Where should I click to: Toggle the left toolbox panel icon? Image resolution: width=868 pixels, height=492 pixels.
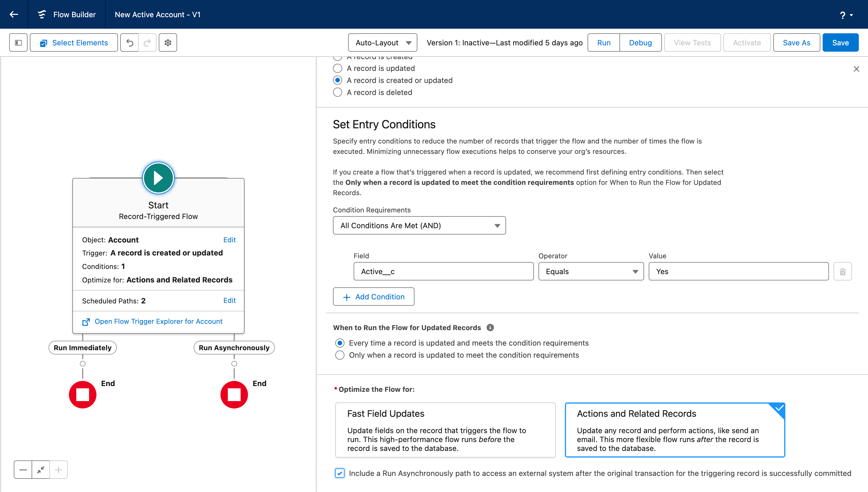pyautogui.click(x=18, y=42)
